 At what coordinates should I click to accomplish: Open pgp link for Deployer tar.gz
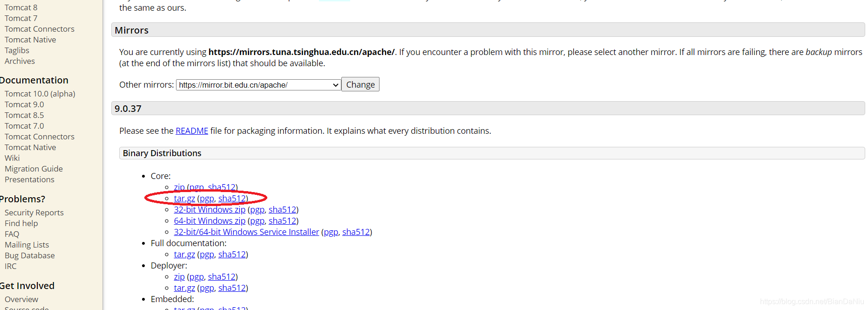pos(207,288)
